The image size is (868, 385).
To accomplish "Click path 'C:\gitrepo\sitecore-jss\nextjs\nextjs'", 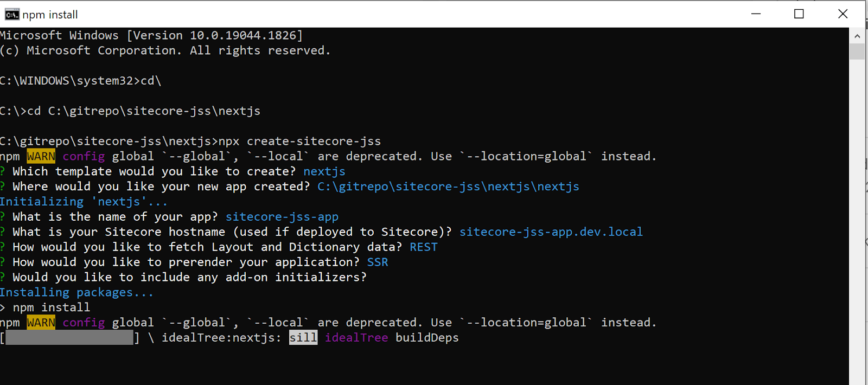I will [448, 187].
